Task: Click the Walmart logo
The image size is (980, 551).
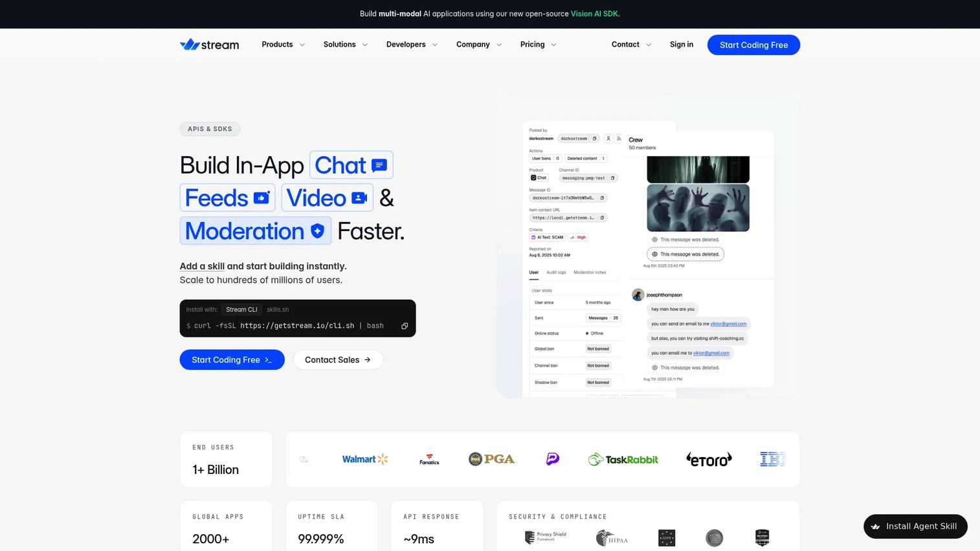Action: 365,459
